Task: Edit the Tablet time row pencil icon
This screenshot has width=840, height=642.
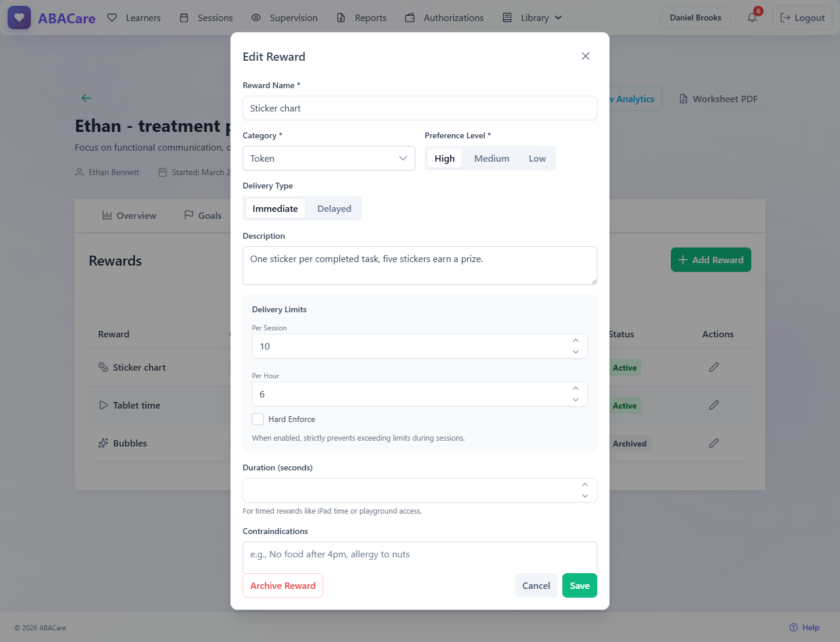Action: point(713,405)
